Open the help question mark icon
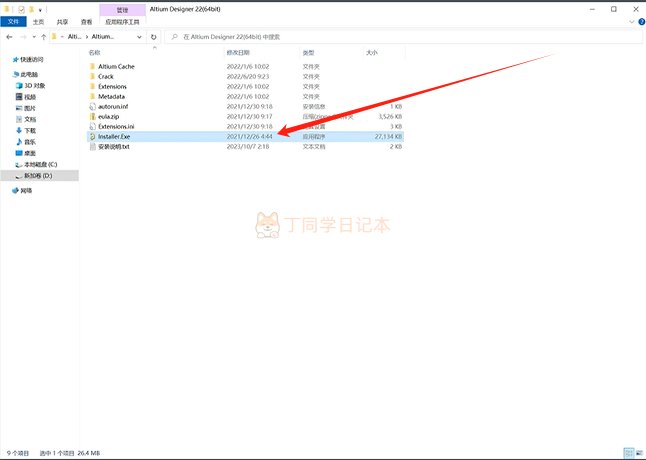The image size is (646, 460). pyautogui.click(x=641, y=21)
